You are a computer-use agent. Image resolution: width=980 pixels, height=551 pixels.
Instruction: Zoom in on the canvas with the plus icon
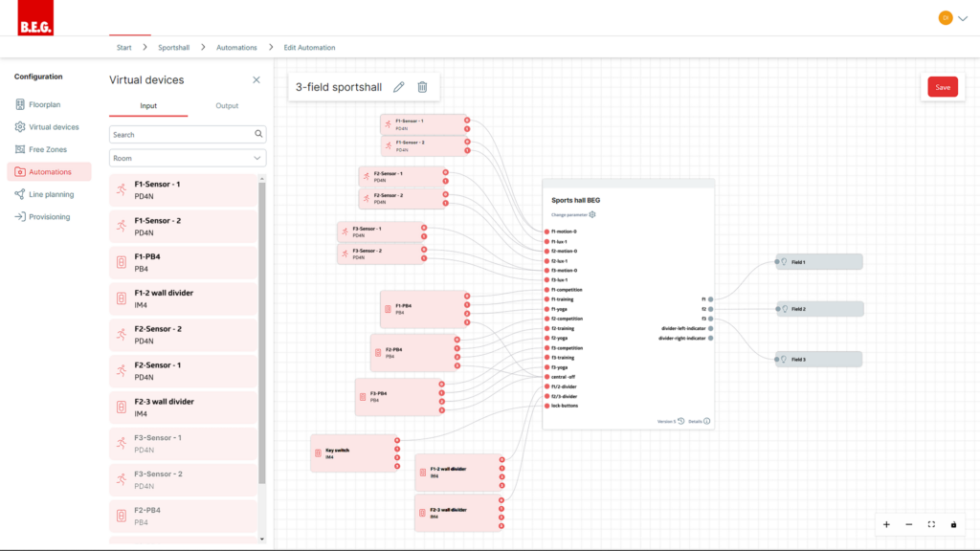click(x=886, y=524)
